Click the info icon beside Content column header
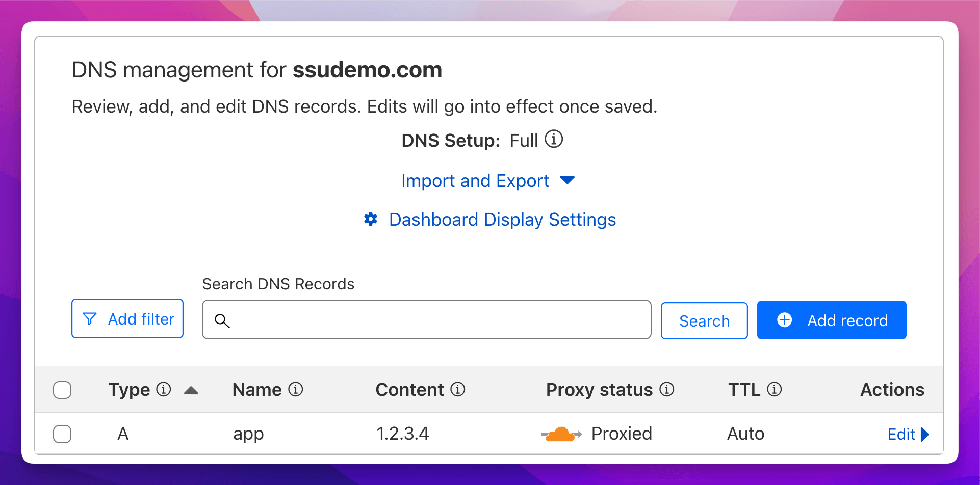The height and width of the screenshot is (485, 980). (458, 389)
